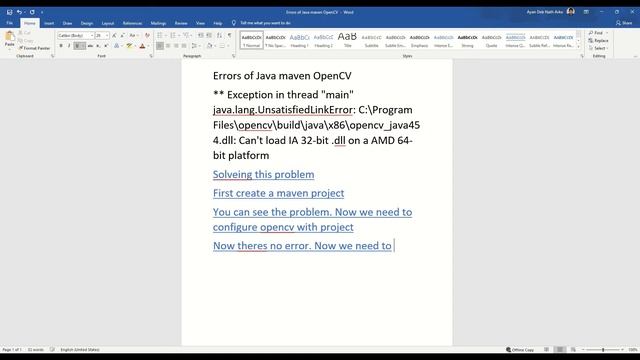Align paragraph text to the right
640x360 pixels.
[x=176, y=46]
